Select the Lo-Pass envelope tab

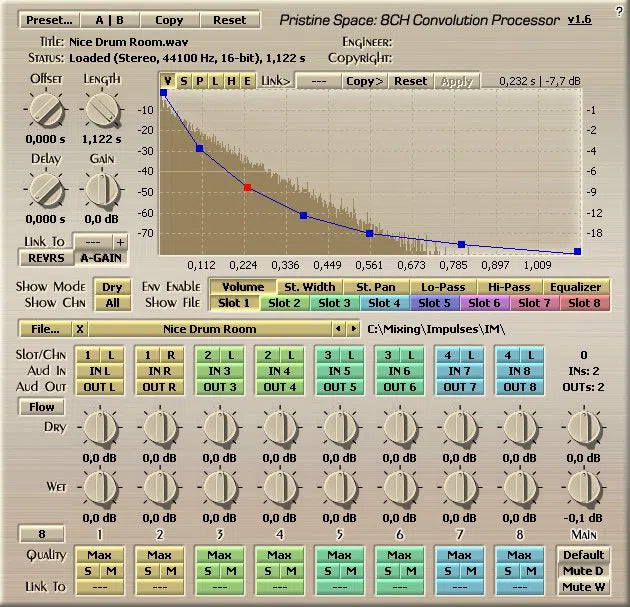click(x=443, y=287)
